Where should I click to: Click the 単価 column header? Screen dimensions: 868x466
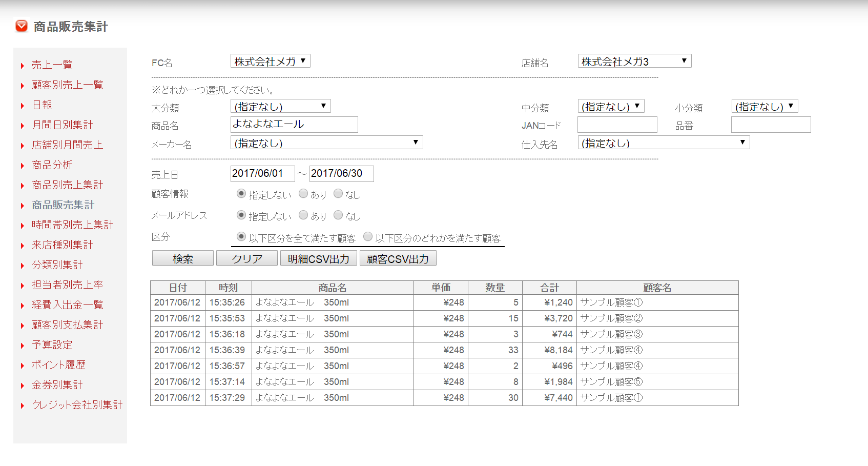coord(441,288)
